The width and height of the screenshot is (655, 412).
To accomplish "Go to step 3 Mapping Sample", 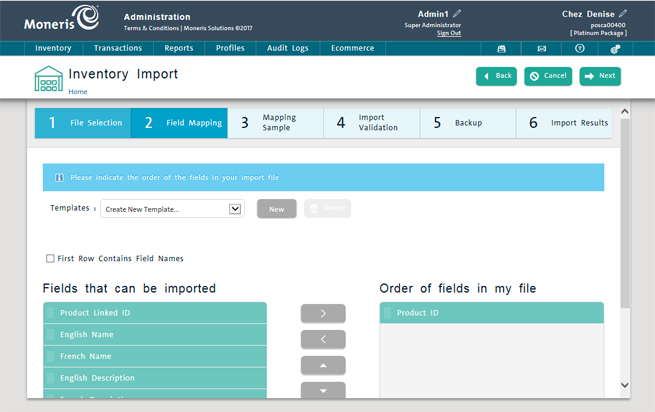I will tap(275, 123).
